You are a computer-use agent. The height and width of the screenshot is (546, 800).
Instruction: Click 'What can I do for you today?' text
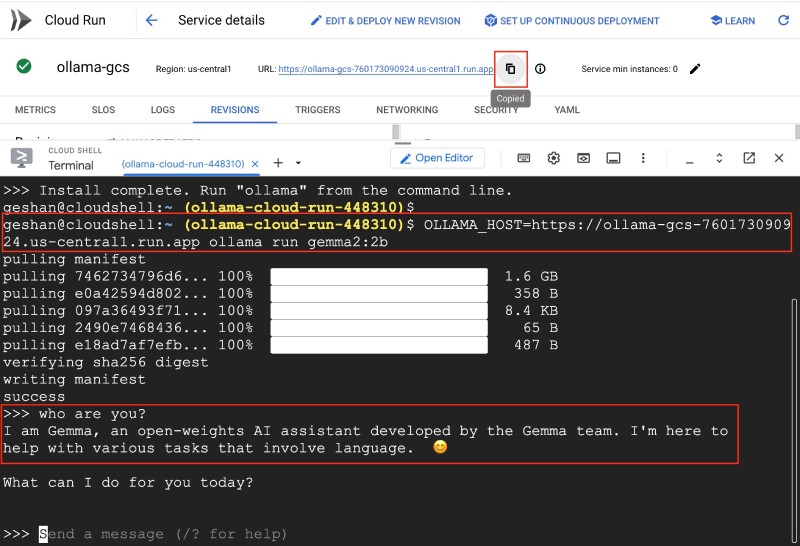tap(128, 483)
